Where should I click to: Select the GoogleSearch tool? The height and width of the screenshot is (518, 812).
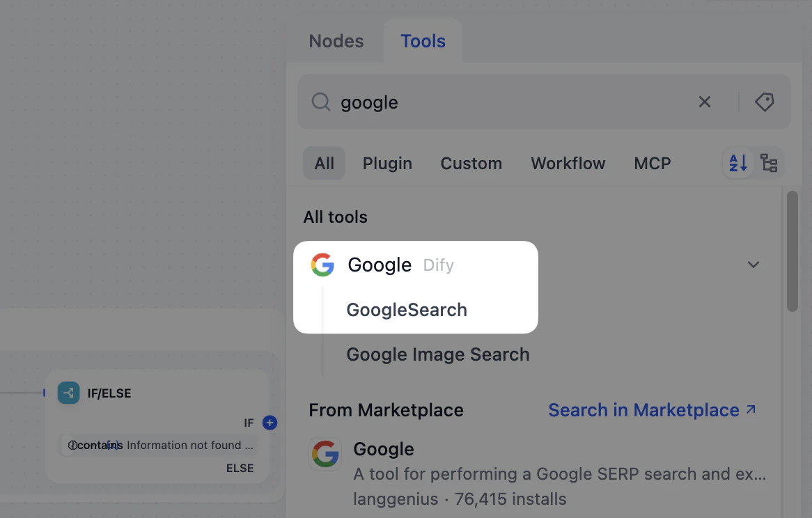click(x=406, y=310)
